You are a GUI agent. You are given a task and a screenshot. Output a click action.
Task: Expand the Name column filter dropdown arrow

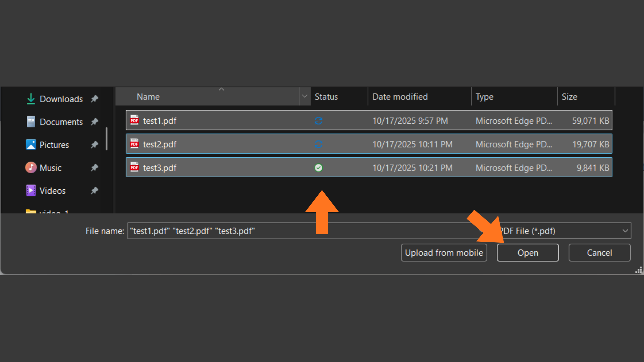(x=305, y=97)
